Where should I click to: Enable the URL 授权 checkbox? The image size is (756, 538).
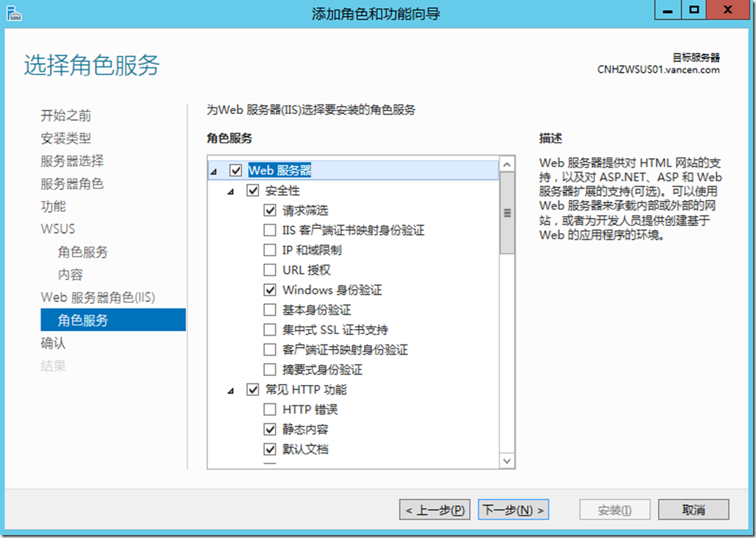coord(270,269)
